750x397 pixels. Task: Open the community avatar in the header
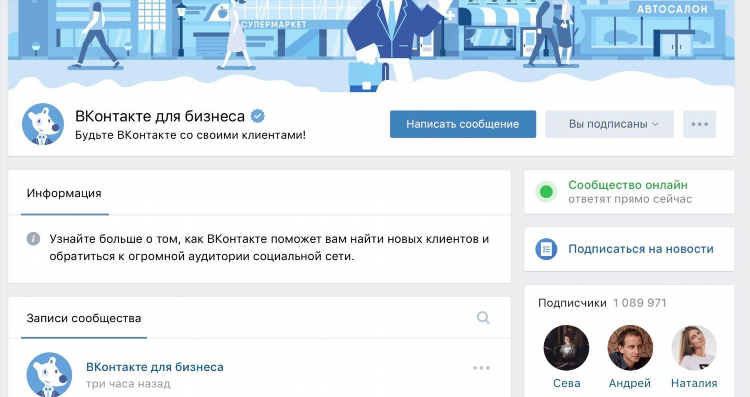(x=43, y=124)
